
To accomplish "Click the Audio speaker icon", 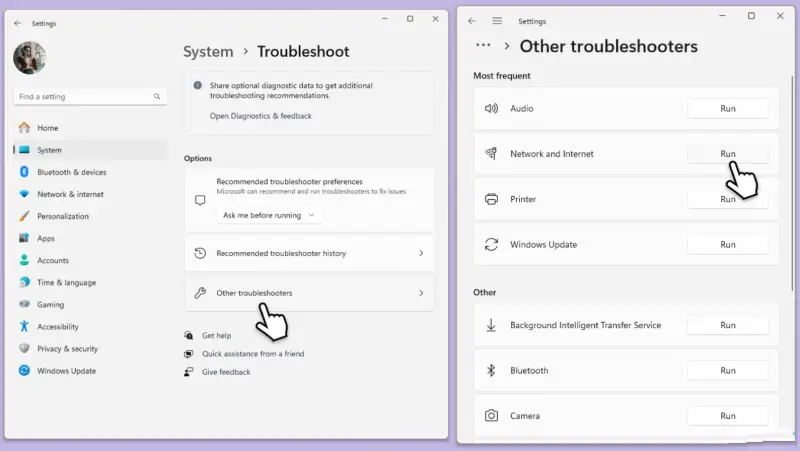I will (491, 108).
